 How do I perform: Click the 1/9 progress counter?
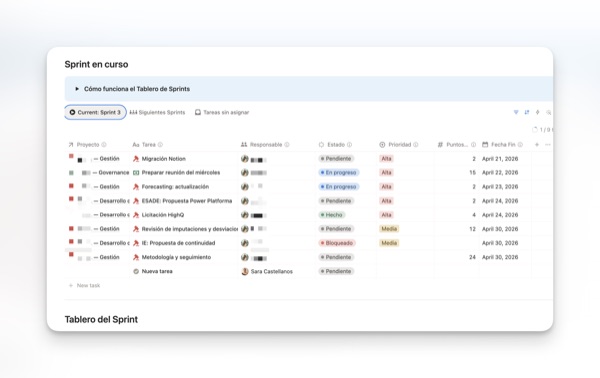tap(543, 130)
